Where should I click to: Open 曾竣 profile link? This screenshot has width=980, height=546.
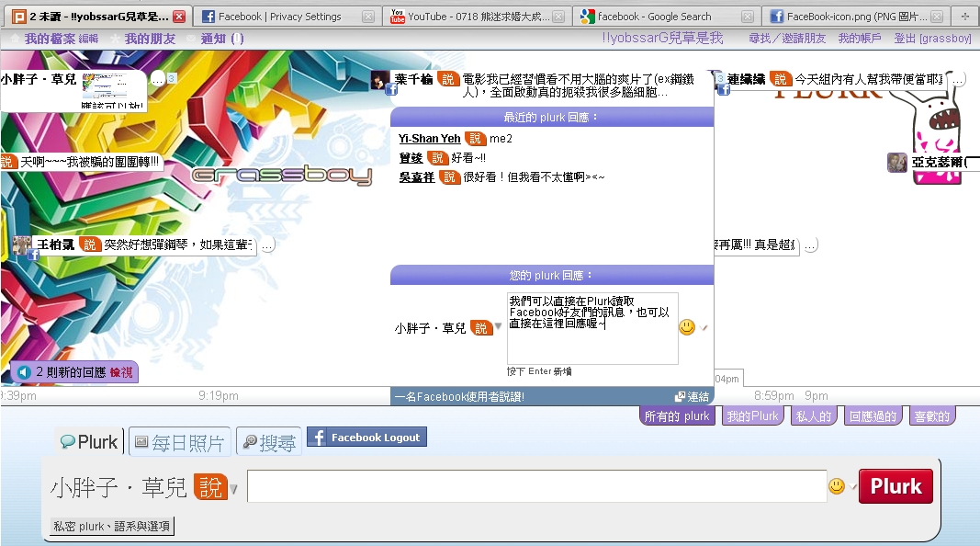click(411, 157)
